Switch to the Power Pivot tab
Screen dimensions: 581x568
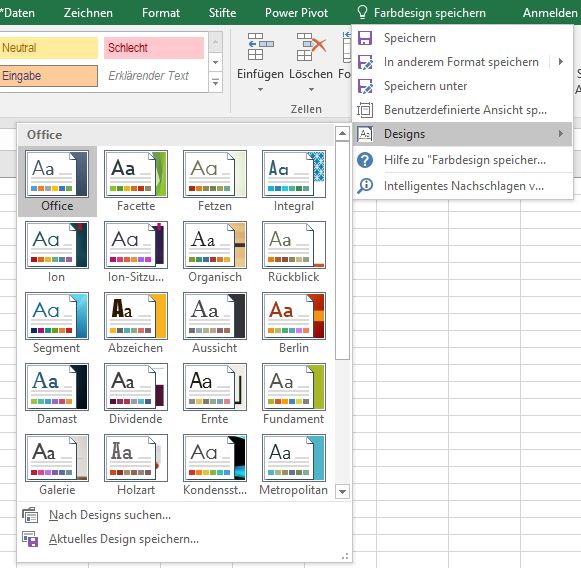296,13
